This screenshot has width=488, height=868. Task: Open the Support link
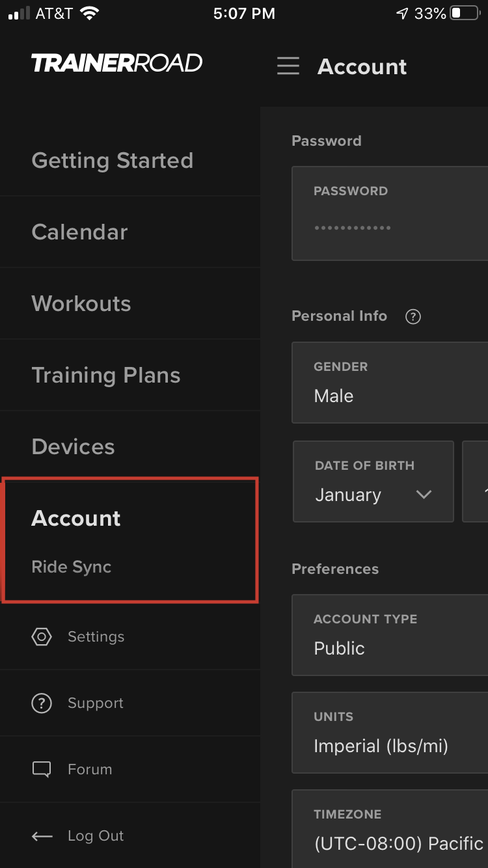[96, 703]
